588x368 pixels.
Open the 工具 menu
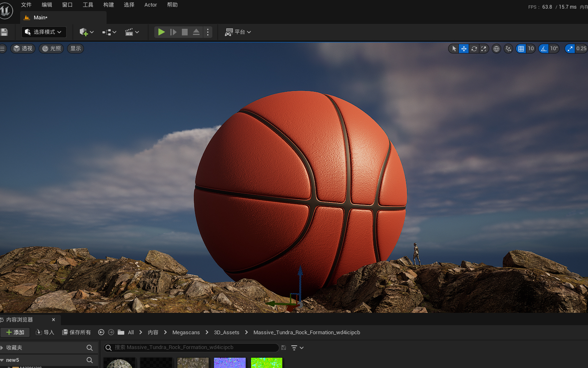tap(88, 5)
